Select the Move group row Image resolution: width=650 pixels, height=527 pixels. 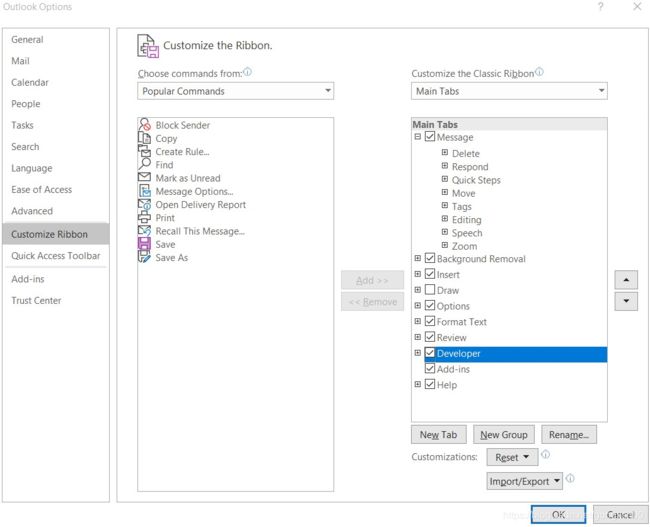point(463,193)
